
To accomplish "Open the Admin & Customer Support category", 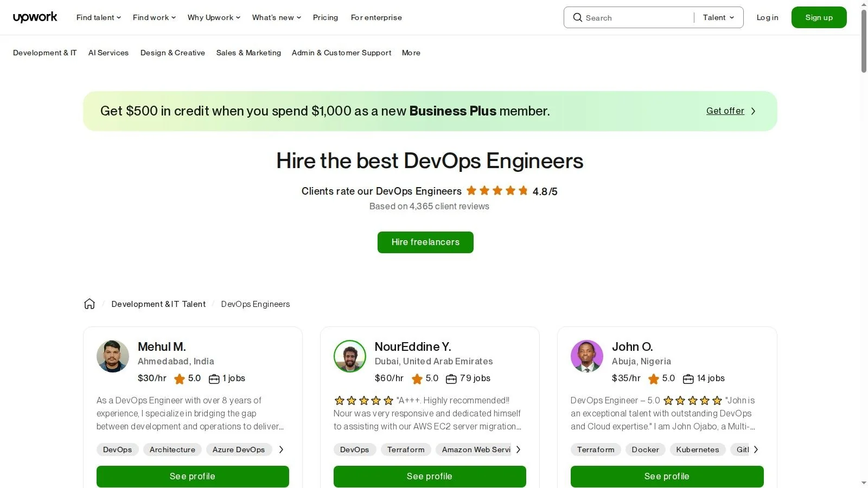I will pyautogui.click(x=341, y=53).
